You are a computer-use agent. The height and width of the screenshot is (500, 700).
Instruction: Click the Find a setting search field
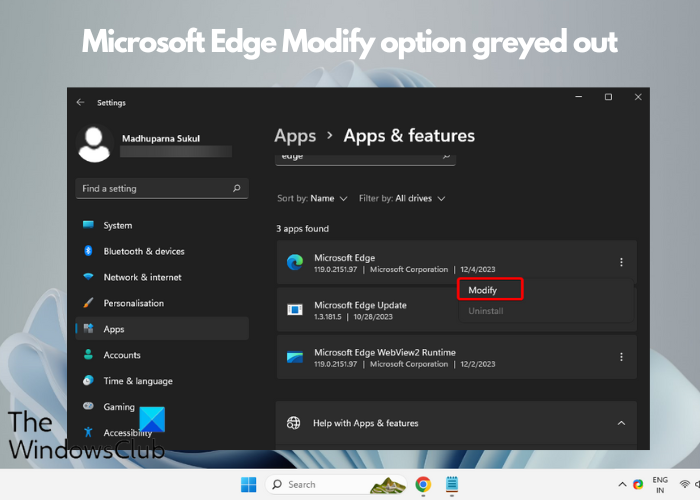(162, 188)
